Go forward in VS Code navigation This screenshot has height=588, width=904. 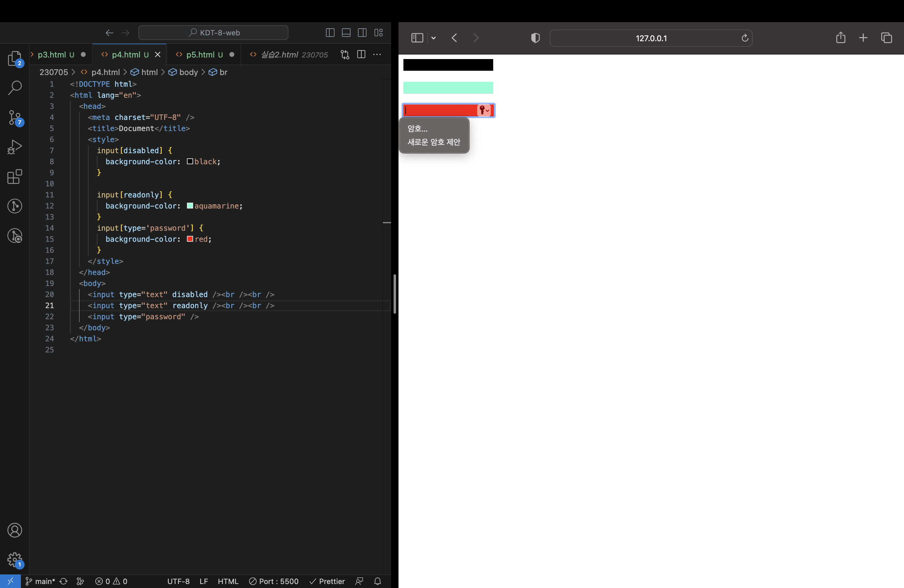click(x=125, y=33)
